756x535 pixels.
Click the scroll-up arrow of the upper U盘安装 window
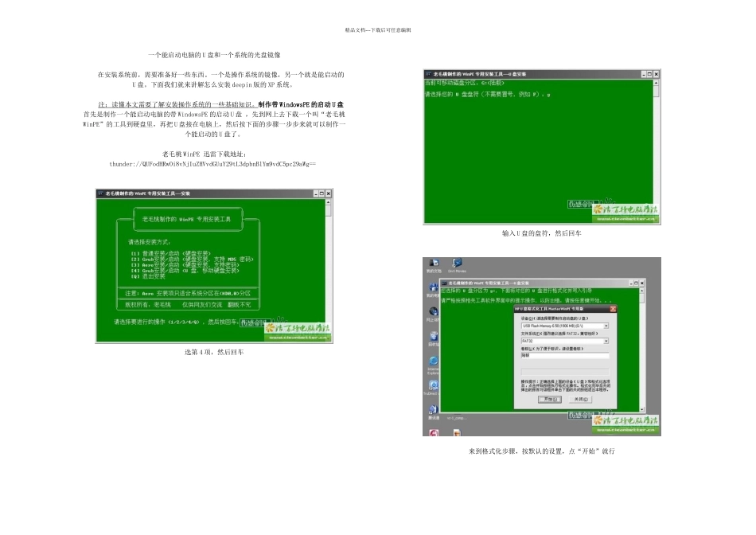pos(656,83)
